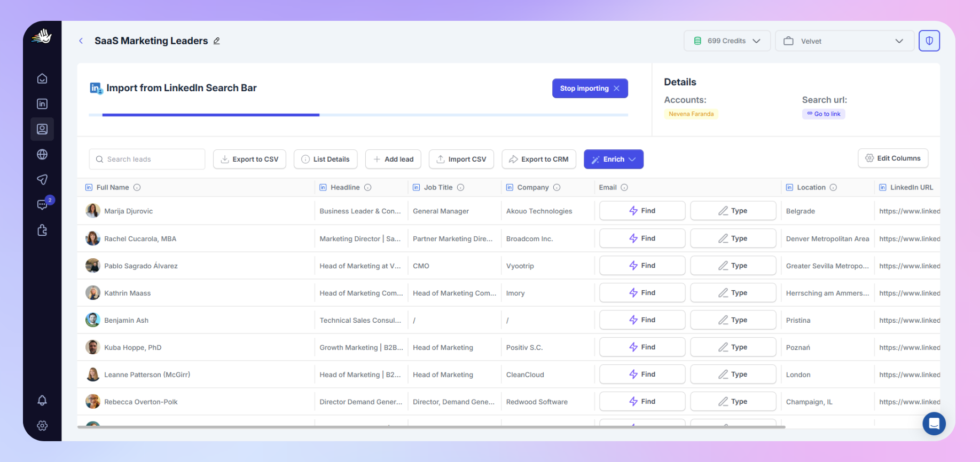The width and height of the screenshot is (980, 462).
Task: Focus the Search leads field
Action: [x=147, y=159]
